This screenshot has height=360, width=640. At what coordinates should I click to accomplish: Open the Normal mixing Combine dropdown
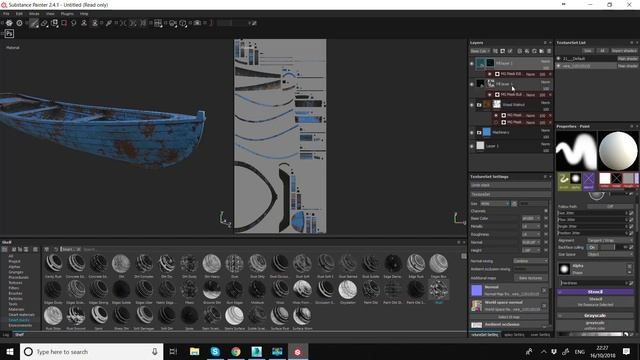click(530, 261)
